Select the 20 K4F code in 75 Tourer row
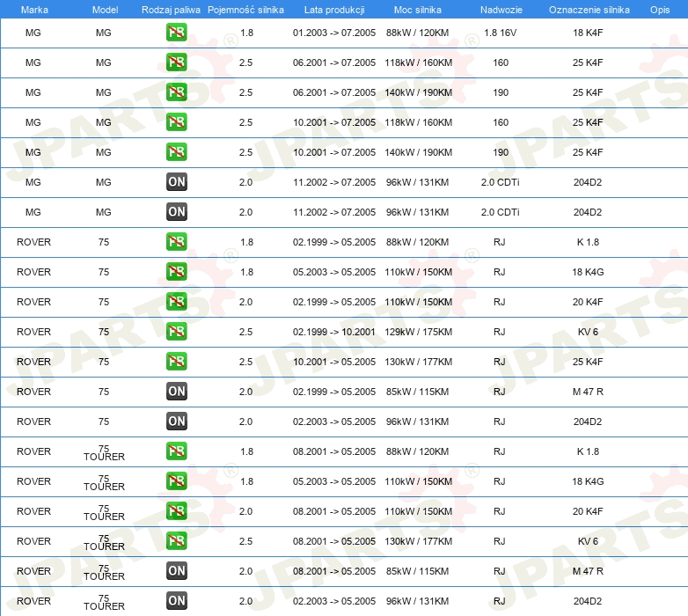This screenshot has height=616, width=688. click(x=588, y=511)
